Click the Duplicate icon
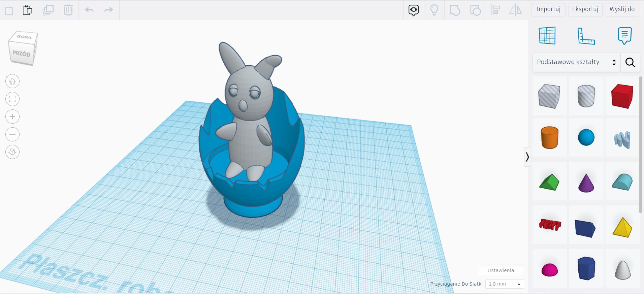644x294 pixels. (48, 10)
